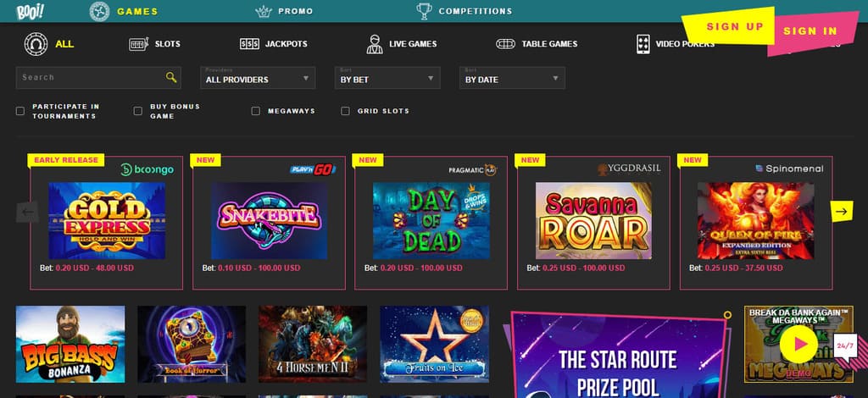868x398 pixels.
Task: Open the Sort By Bet dropdown
Action: pos(387,78)
